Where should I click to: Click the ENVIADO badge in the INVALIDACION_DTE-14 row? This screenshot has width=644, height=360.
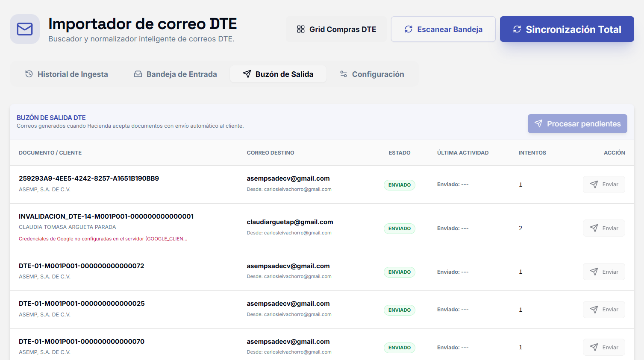(400, 228)
